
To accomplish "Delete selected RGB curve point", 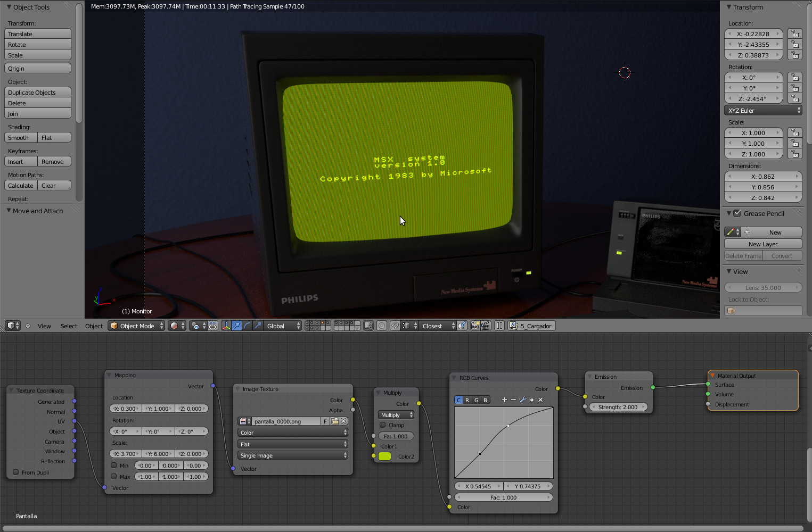I will [x=540, y=400].
